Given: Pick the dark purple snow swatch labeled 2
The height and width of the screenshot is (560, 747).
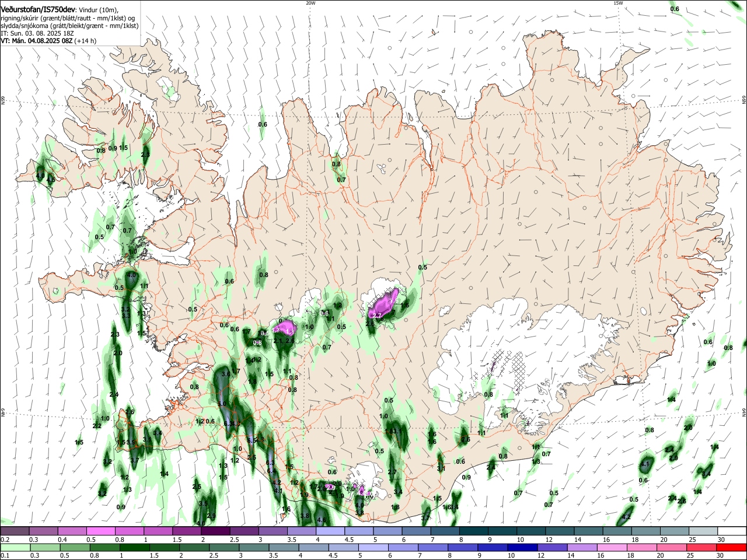Looking at the screenshot, I should point(215,531).
